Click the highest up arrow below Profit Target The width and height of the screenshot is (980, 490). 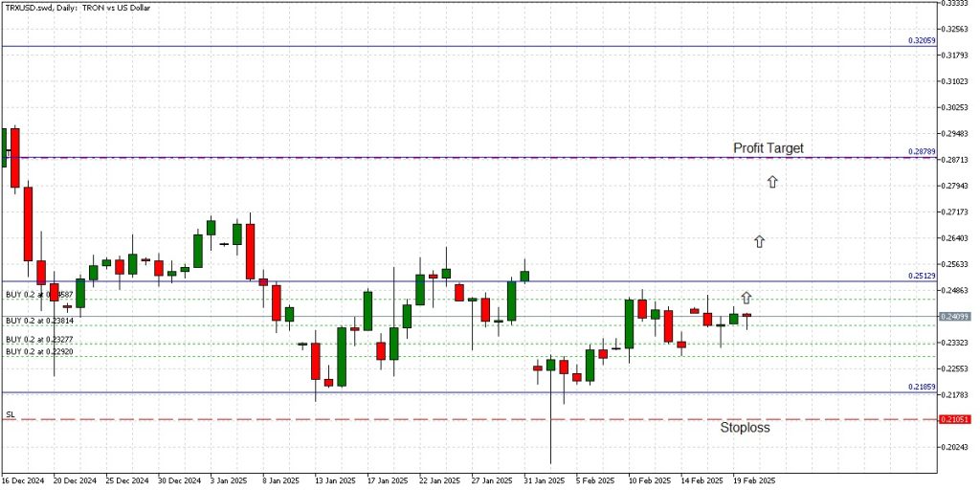click(771, 181)
